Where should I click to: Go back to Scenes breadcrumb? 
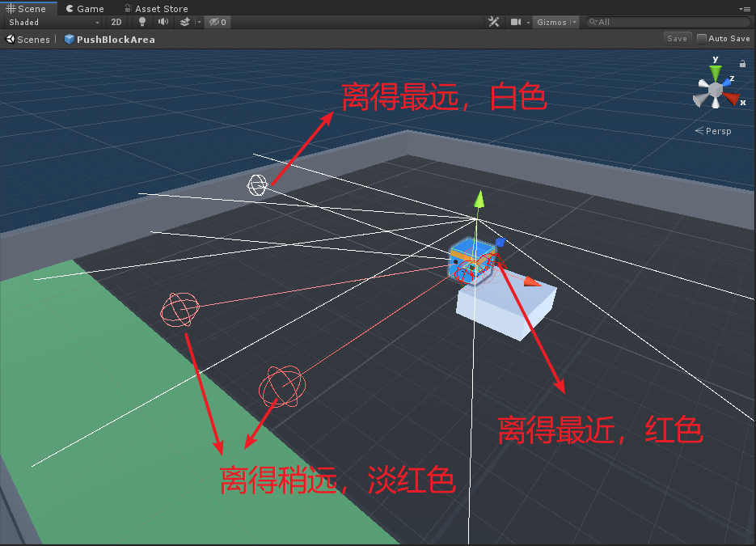pos(28,40)
